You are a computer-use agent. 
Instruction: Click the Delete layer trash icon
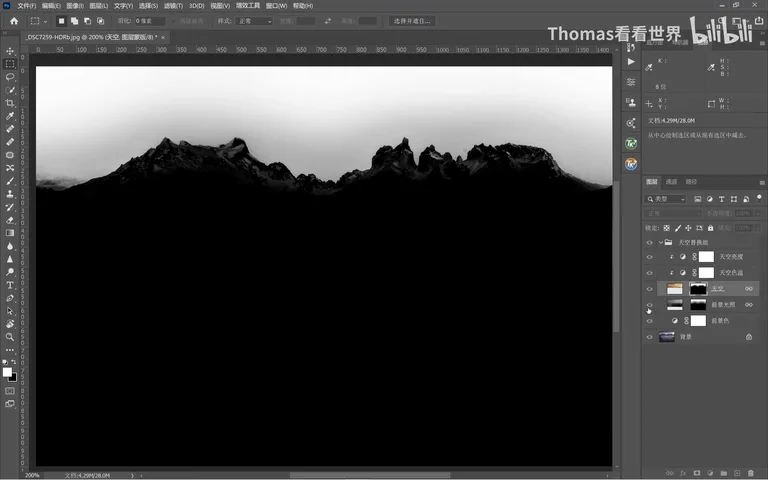point(750,473)
